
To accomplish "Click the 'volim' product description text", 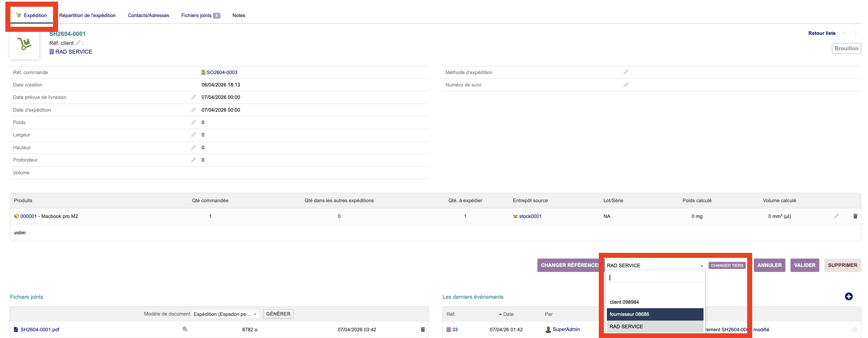I will [20, 233].
